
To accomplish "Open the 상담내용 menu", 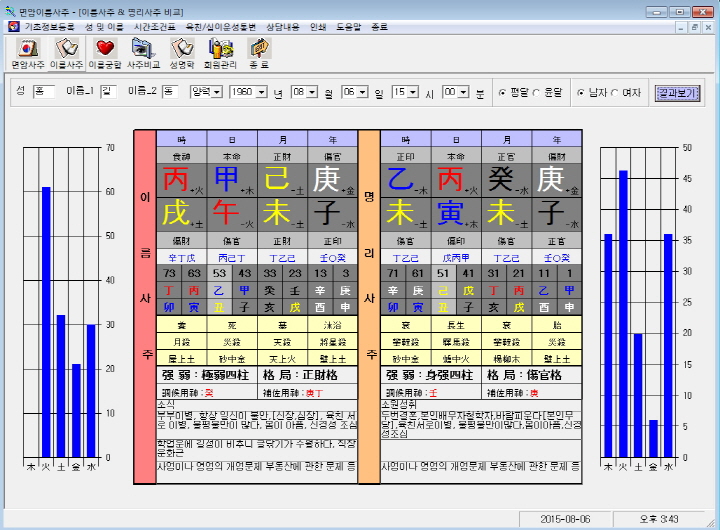I will (x=283, y=27).
